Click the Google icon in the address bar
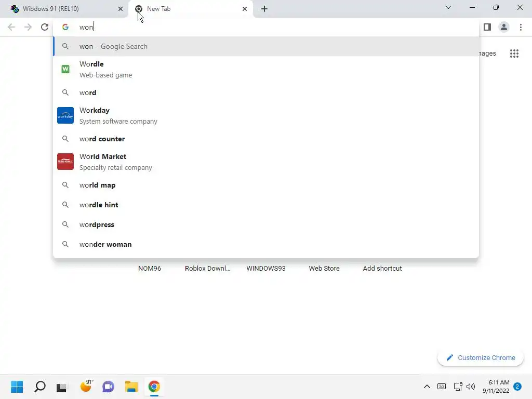532x399 pixels. point(65,27)
